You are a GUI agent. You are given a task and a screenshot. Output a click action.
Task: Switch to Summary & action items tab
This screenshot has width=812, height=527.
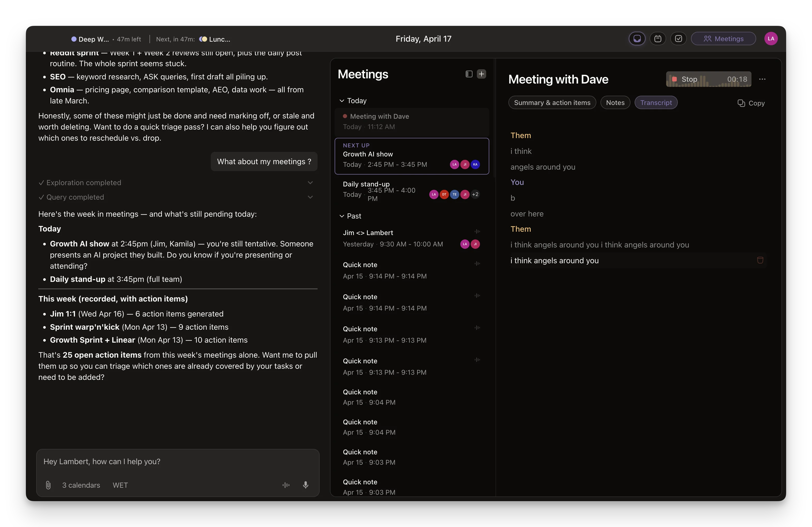552,103
